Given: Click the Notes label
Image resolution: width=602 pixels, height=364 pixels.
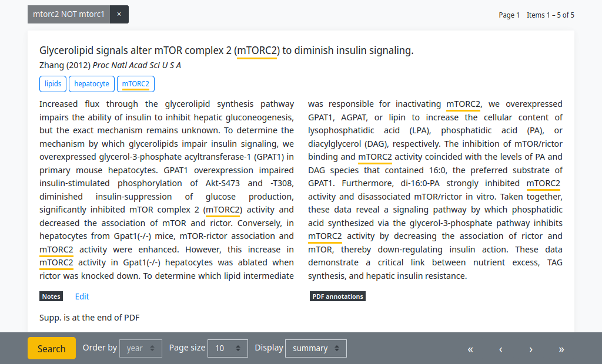Looking at the screenshot, I should [x=51, y=296].
